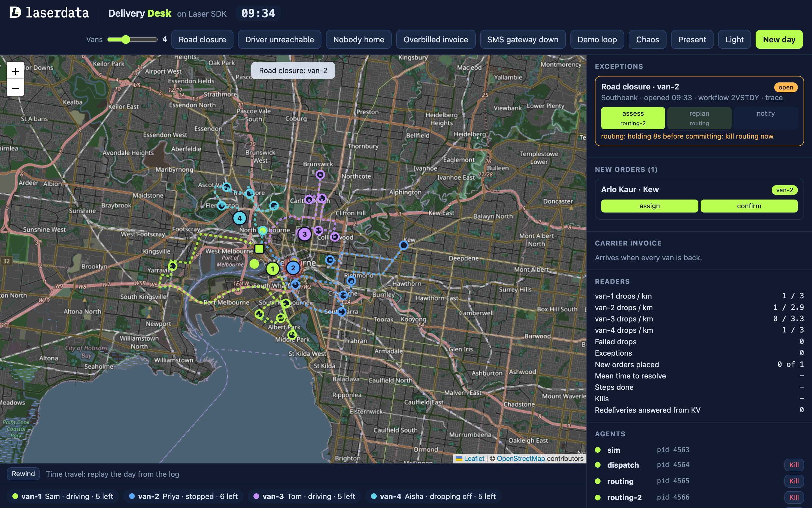Select van-4 Aisha status chip

click(433, 496)
